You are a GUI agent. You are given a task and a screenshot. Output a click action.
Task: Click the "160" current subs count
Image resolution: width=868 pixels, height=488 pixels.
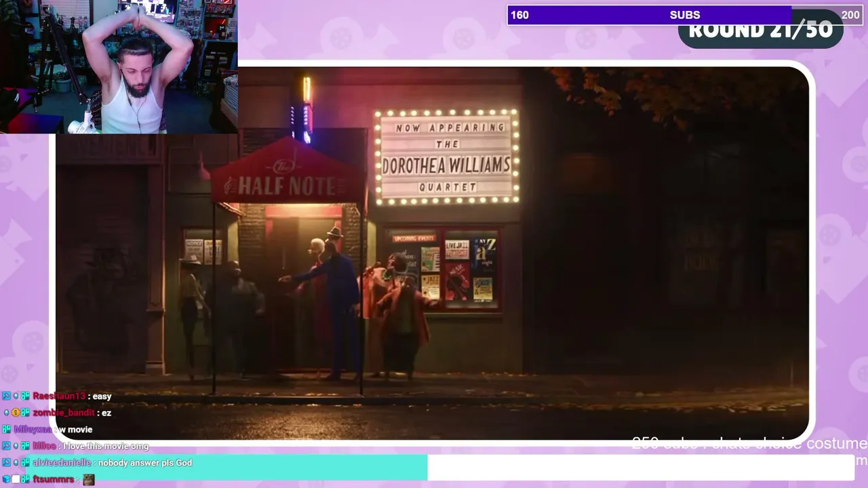click(x=519, y=15)
